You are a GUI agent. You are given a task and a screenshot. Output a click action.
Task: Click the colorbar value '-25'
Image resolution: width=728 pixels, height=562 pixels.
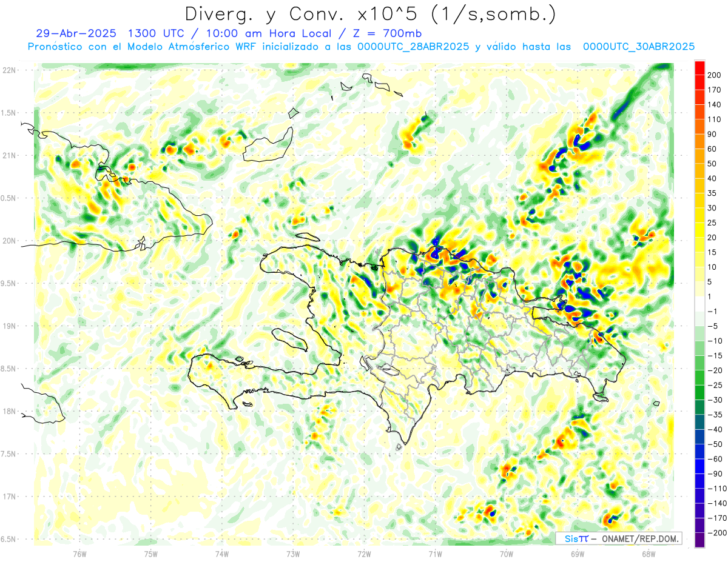(x=715, y=385)
